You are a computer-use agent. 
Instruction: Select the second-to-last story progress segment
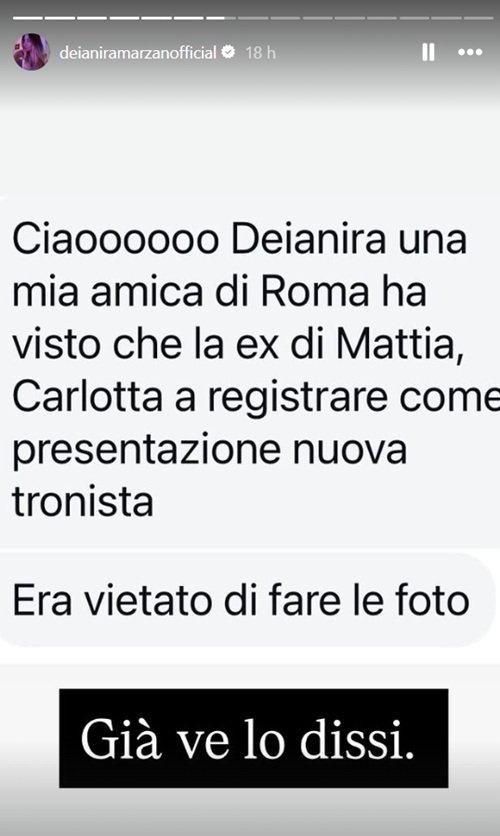446,18
